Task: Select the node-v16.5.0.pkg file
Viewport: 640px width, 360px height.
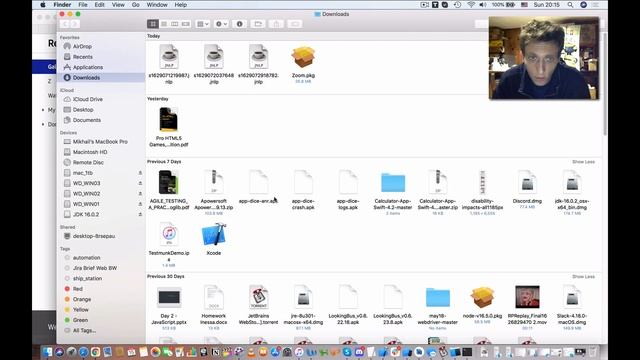Action: (482, 297)
